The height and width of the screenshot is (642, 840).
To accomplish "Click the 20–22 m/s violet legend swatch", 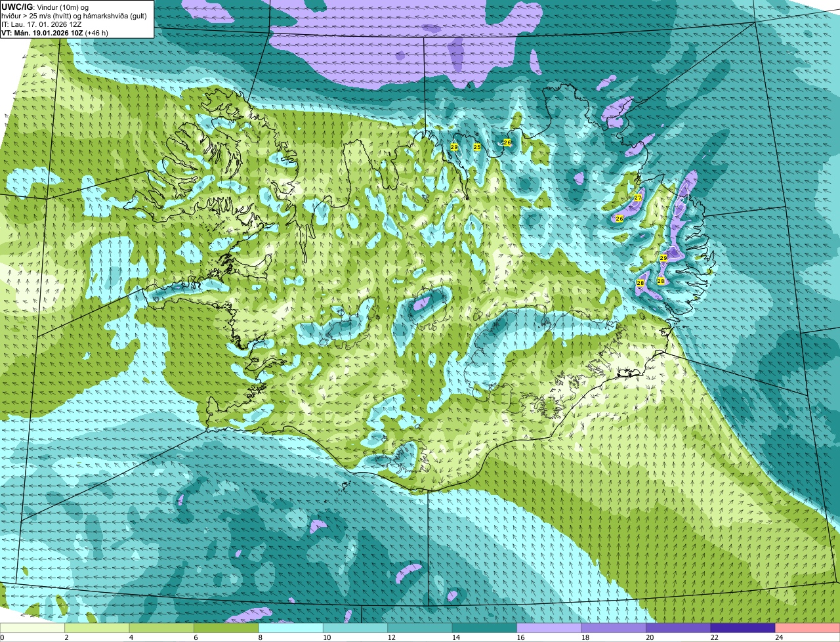I will coord(679,628).
